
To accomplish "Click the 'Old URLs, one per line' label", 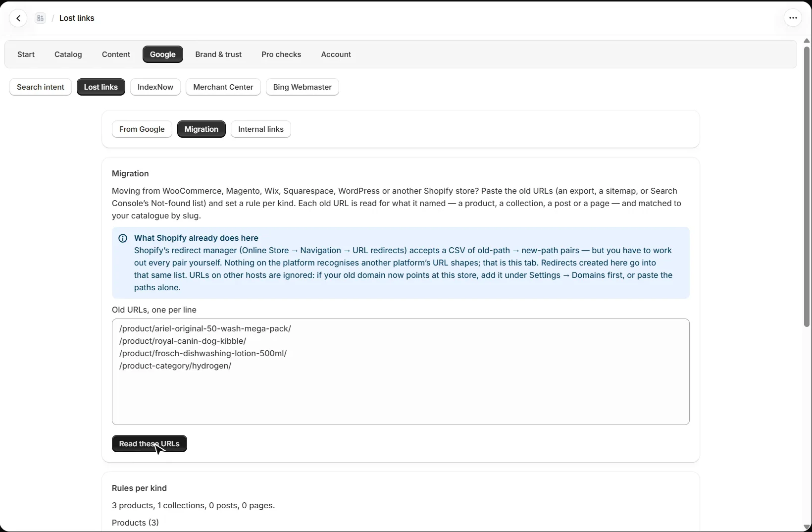I will (154, 310).
